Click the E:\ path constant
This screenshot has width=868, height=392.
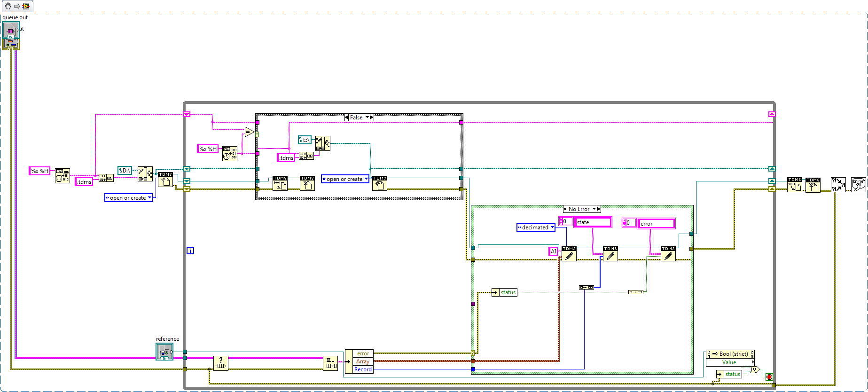pos(305,140)
